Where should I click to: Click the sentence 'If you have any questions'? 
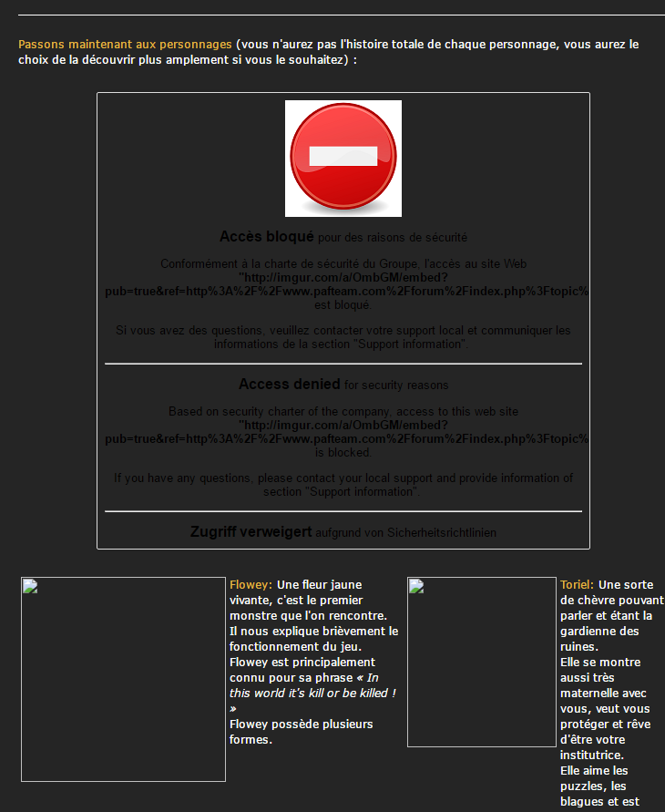tap(343, 485)
